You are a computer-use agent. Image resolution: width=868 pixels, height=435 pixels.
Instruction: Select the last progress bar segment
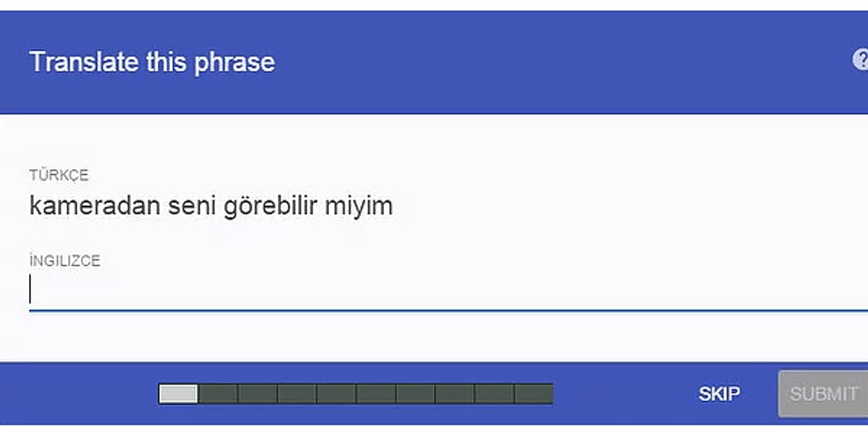click(x=534, y=394)
